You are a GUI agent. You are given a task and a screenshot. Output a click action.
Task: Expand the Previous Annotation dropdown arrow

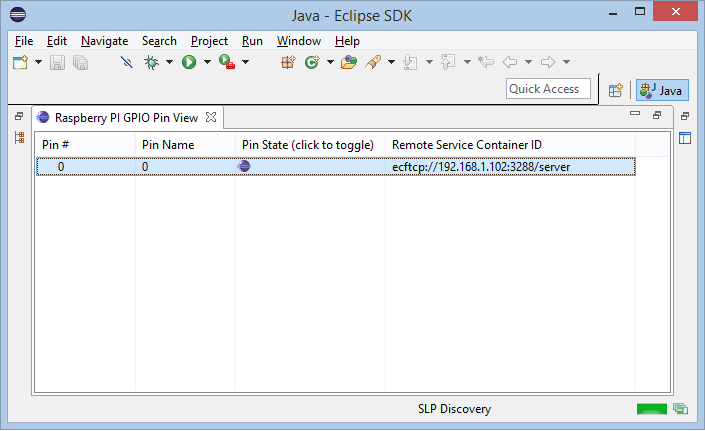(x=467, y=62)
